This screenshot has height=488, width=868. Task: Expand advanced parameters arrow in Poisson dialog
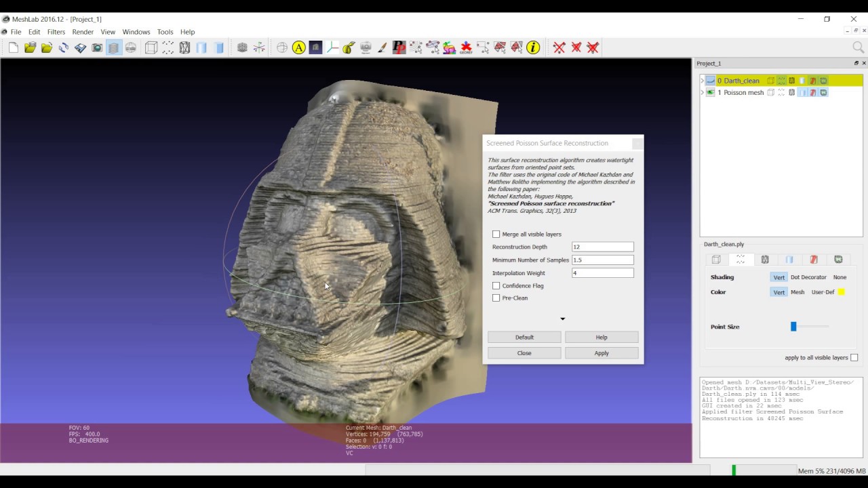tap(562, 319)
